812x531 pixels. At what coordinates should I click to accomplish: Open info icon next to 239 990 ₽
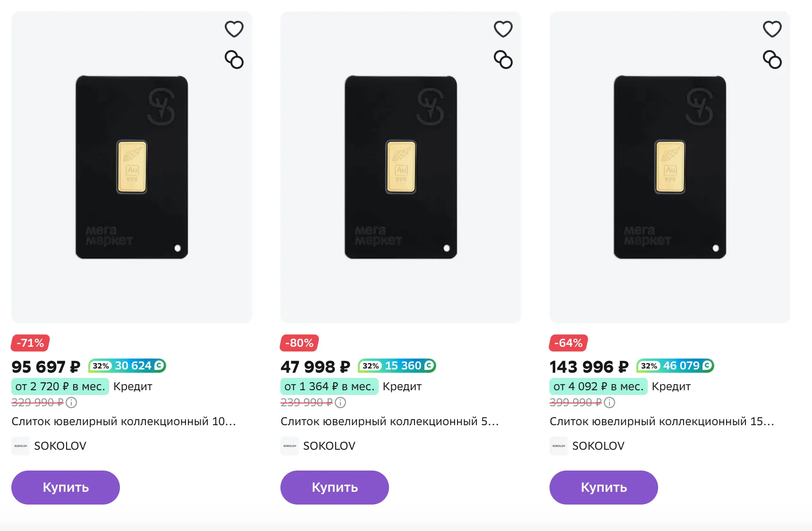pyautogui.click(x=340, y=403)
